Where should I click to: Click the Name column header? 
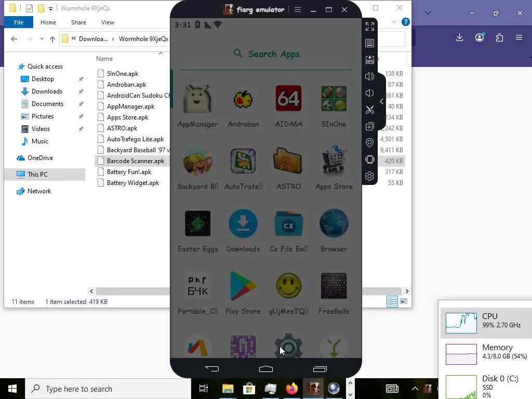coord(104,59)
